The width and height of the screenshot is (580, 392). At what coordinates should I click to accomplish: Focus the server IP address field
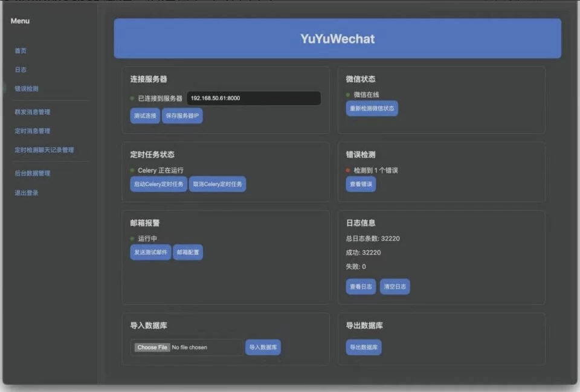[254, 98]
